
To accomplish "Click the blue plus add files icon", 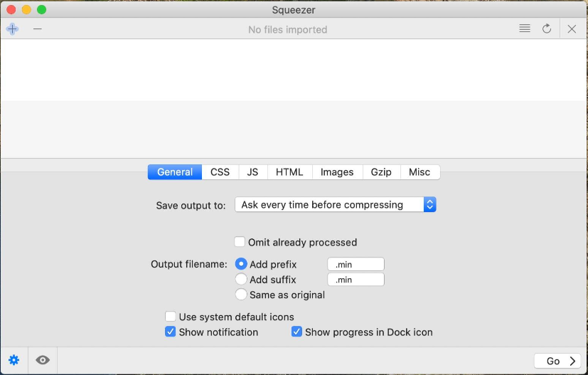I will tap(12, 29).
